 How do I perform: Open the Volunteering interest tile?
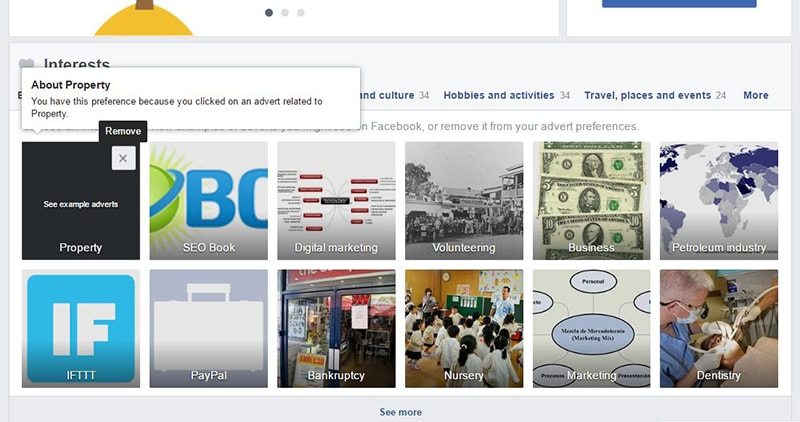(x=464, y=201)
